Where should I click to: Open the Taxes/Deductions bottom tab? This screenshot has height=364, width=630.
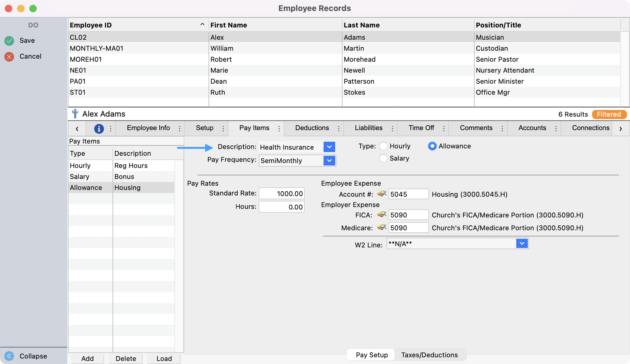tap(429, 355)
